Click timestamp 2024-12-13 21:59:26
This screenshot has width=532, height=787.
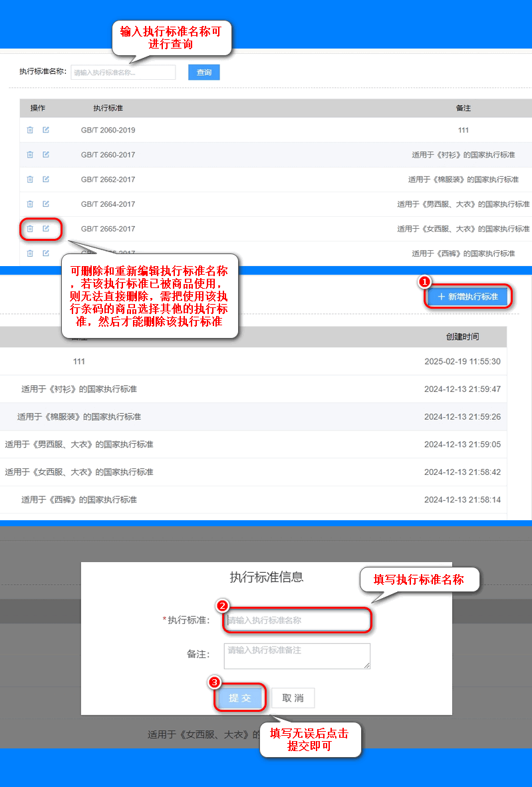point(462,416)
